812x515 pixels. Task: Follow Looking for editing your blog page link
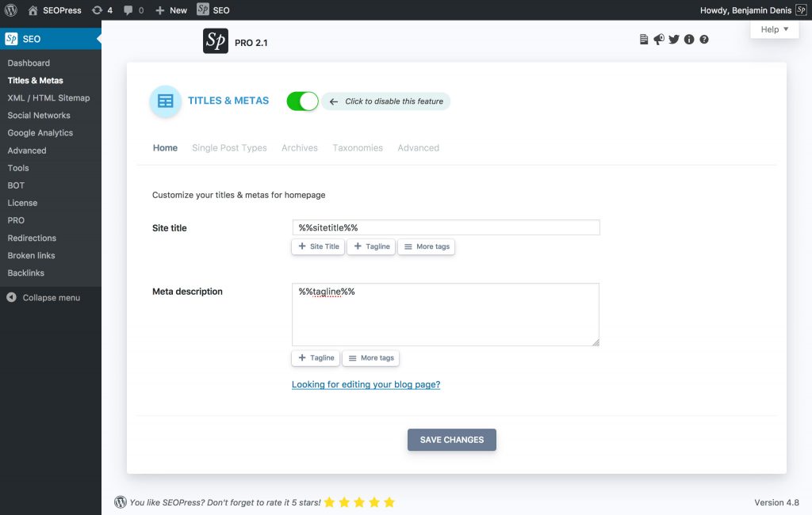pyautogui.click(x=366, y=384)
